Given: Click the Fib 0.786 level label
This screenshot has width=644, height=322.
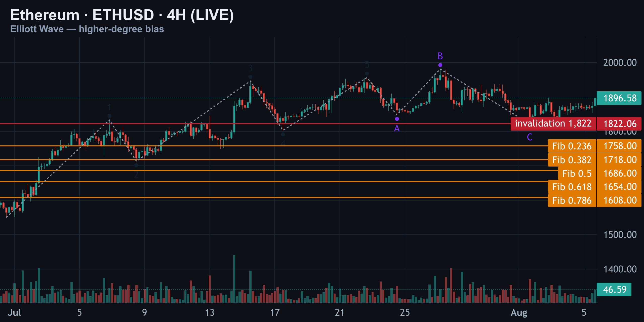Looking at the screenshot, I should [x=572, y=200].
